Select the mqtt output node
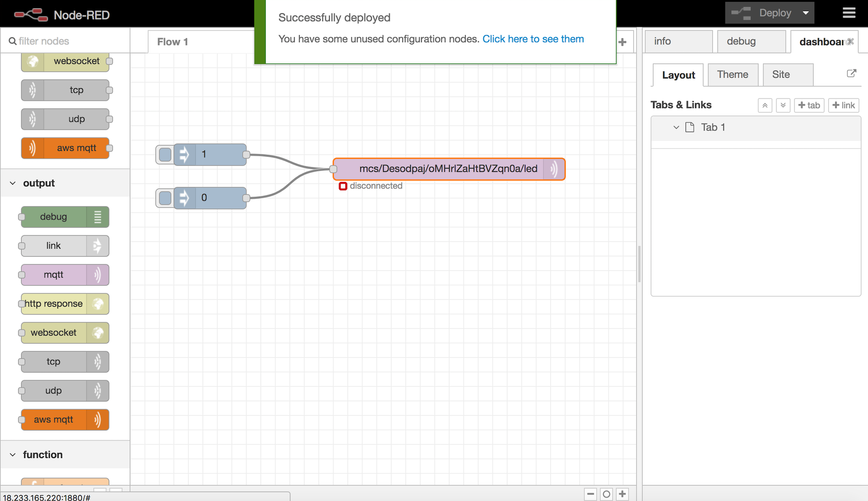Viewport: 868px width, 501px height. tap(65, 275)
